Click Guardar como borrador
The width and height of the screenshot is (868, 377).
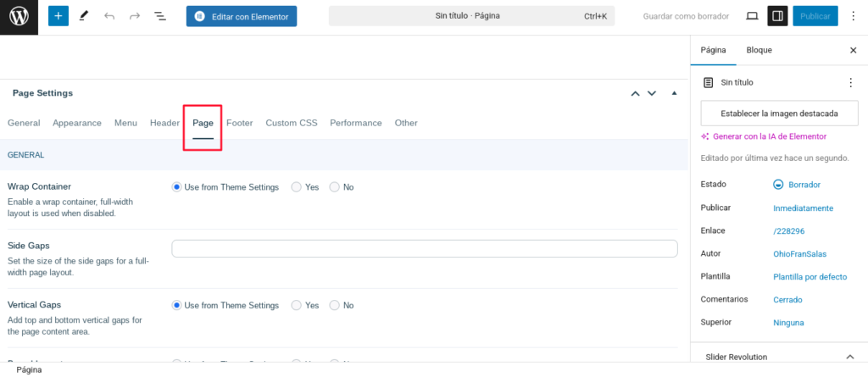(686, 16)
